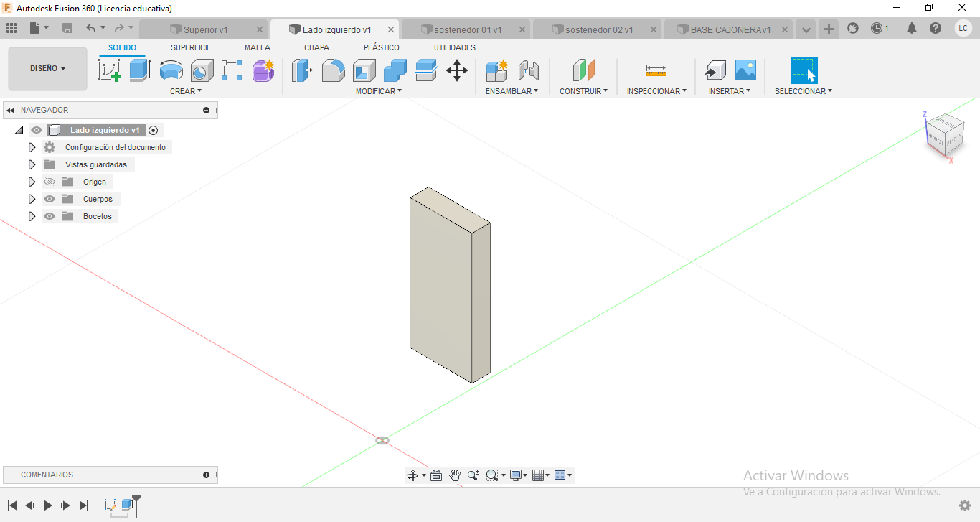This screenshot has width=980, height=522.
Task: Open timeline settings gear
Action: click(x=965, y=505)
